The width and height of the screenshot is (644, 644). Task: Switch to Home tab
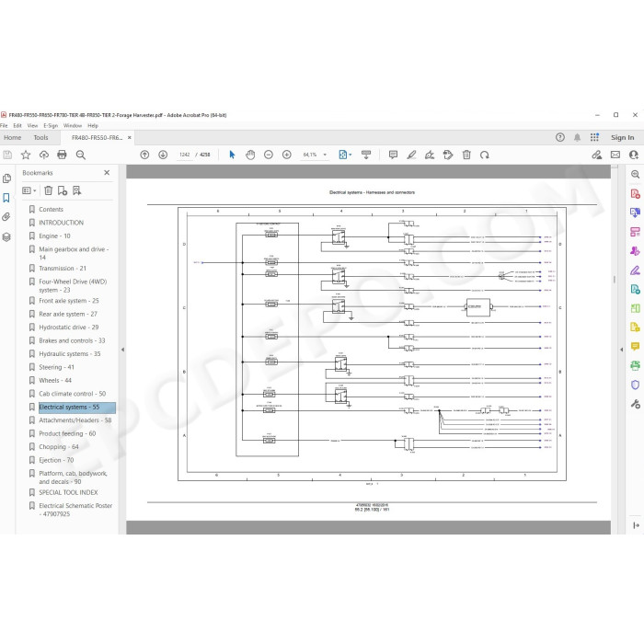point(13,138)
